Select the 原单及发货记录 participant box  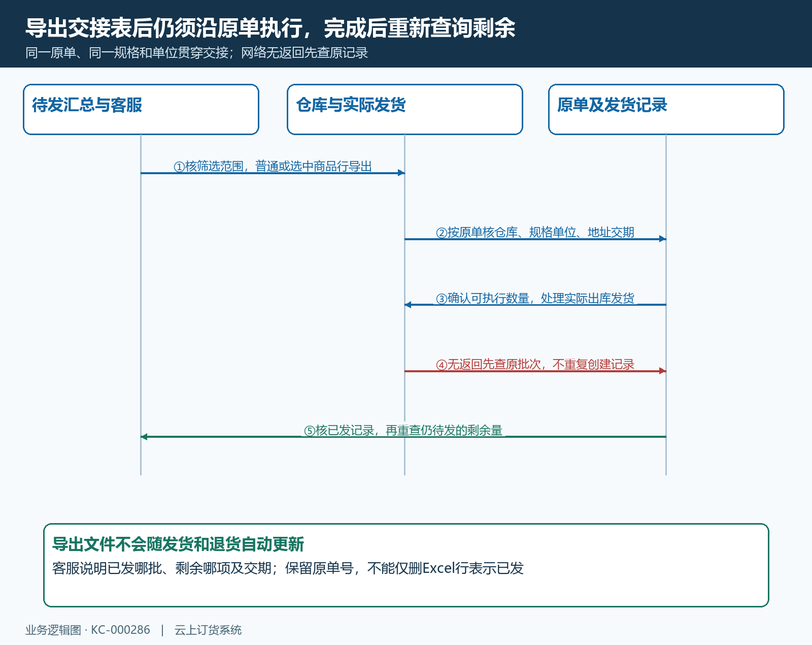tap(666, 109)
